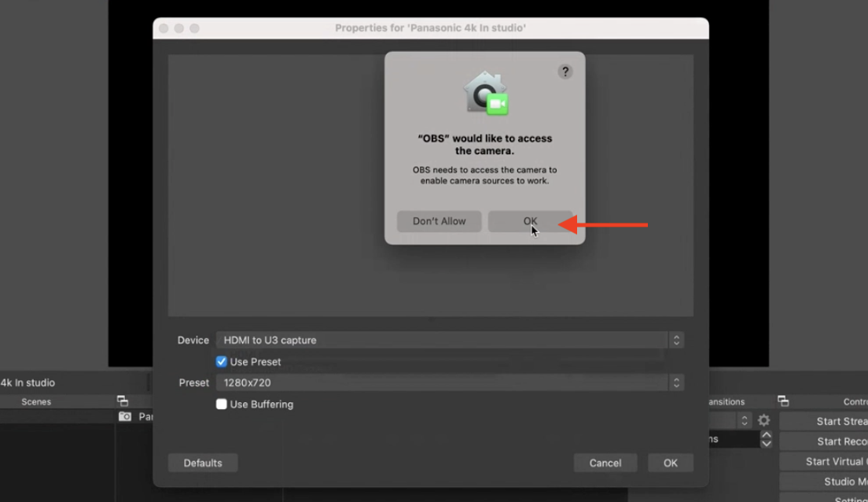This screenshot has height=502, width=868.
Task: Click the transition duration stepper arrows
Action: 766,439
